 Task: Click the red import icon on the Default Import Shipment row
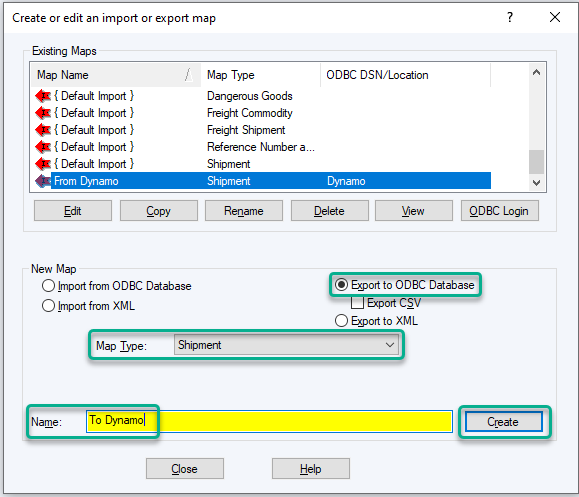tap(43, 164)
